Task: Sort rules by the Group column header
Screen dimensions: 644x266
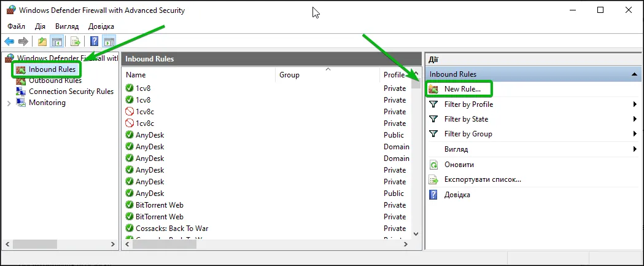Action: click(328, 75)
